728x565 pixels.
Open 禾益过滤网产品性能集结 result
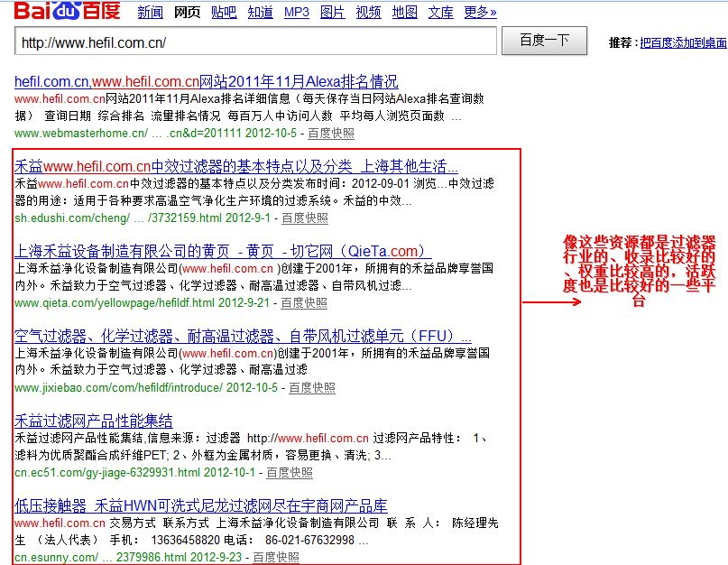[x=93, y=421]
